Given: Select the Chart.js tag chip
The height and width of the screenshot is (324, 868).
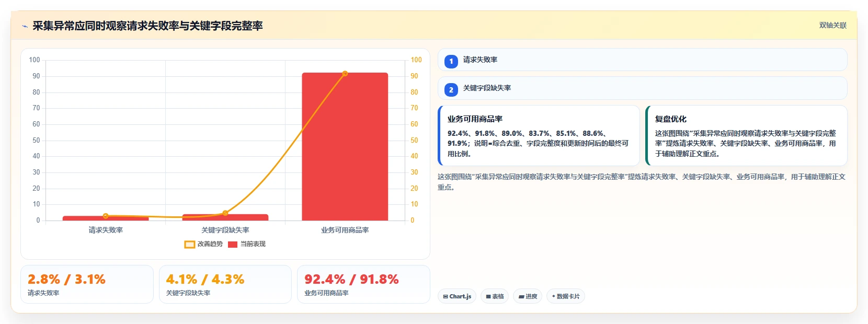Looking at the screenshot, I should pyautogui.click(x=457, y=296).
